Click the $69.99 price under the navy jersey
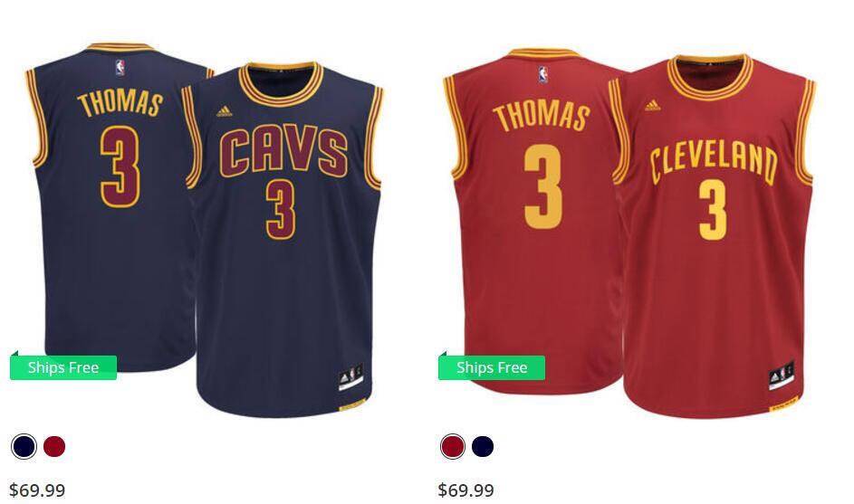The image size is (854, 504). click(37, 490)
